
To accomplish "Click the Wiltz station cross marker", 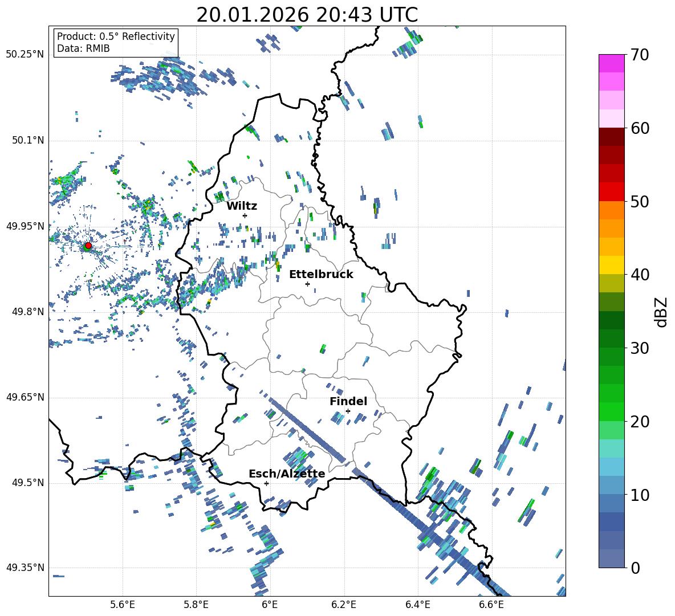I will coord(245,215).
